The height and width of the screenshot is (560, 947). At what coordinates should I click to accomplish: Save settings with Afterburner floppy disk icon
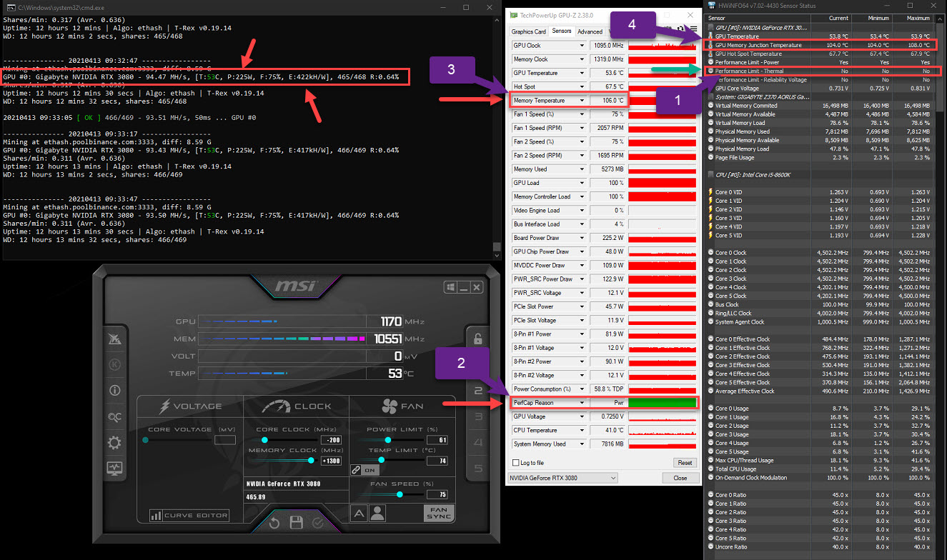296,524
